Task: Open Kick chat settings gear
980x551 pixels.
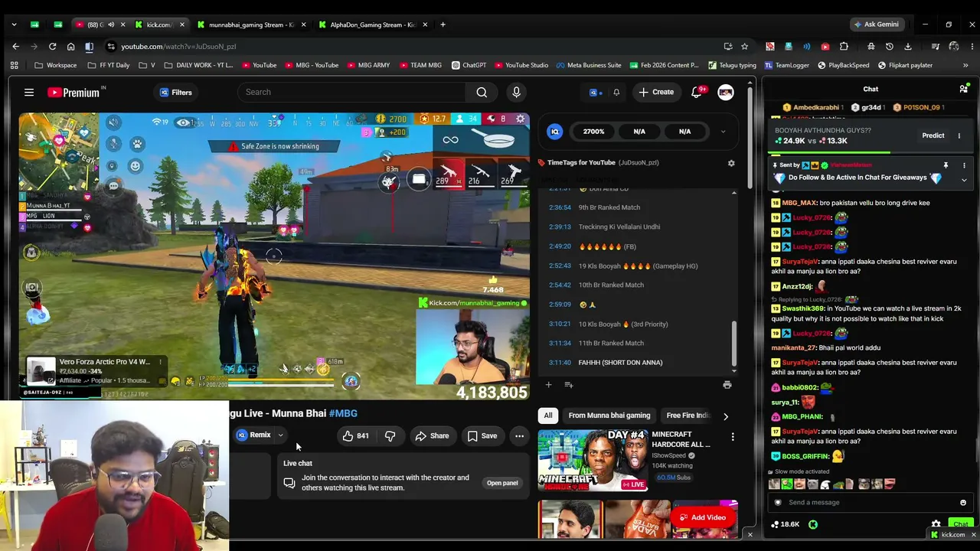Action: [936, 525]
